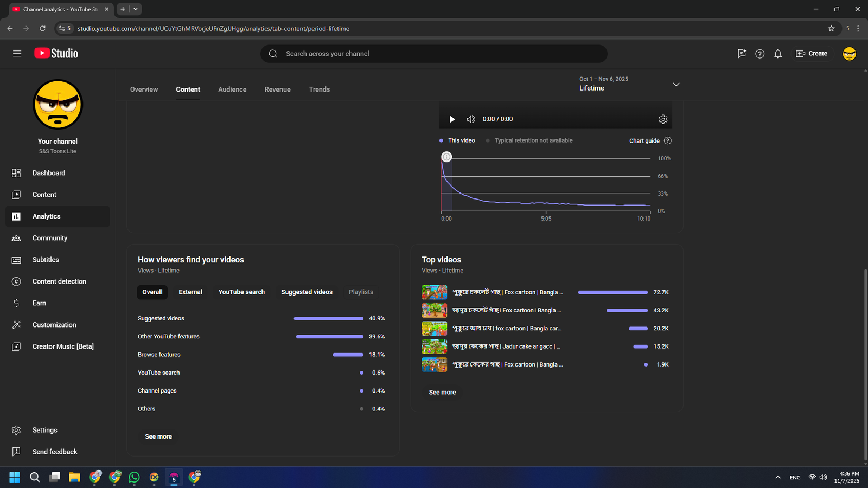Screen dimensions: 868x488
Task: Select the Overall traffic source chip
Action: click(x=152, y=292)
